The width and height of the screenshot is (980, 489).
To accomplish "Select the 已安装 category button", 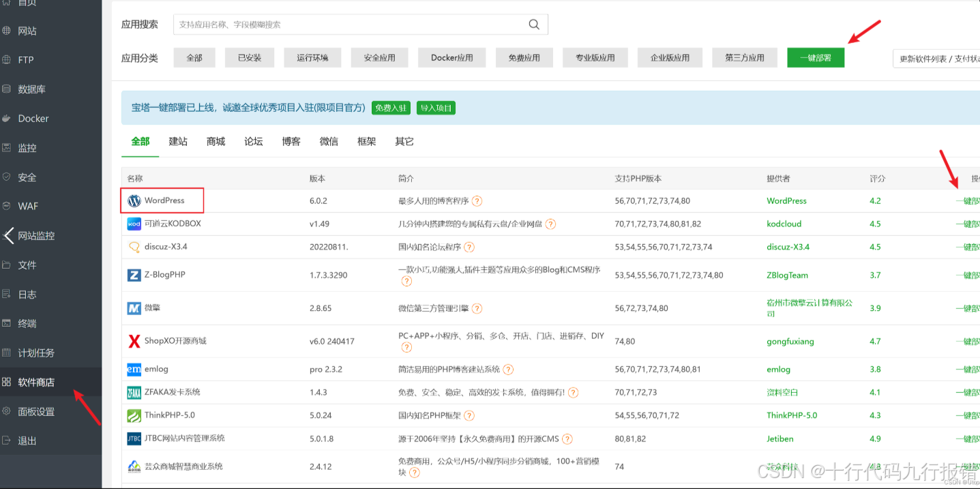I will (250, 58).
